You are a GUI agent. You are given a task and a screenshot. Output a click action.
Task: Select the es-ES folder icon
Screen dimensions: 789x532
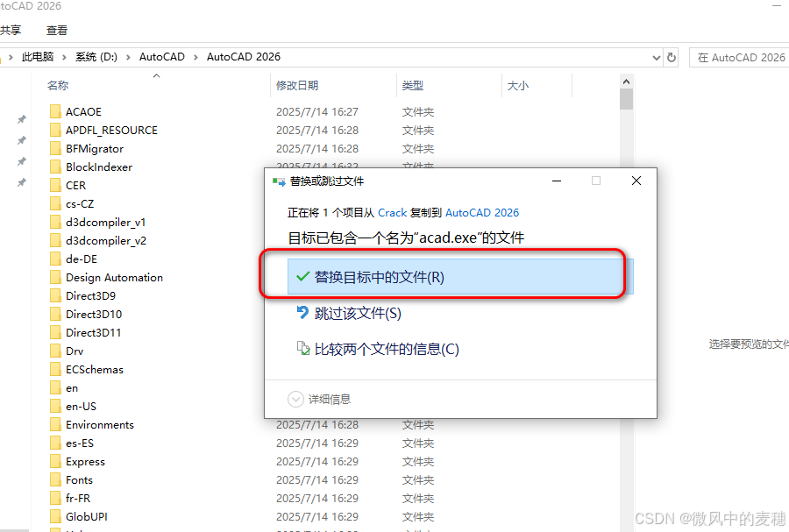[55, 443]
